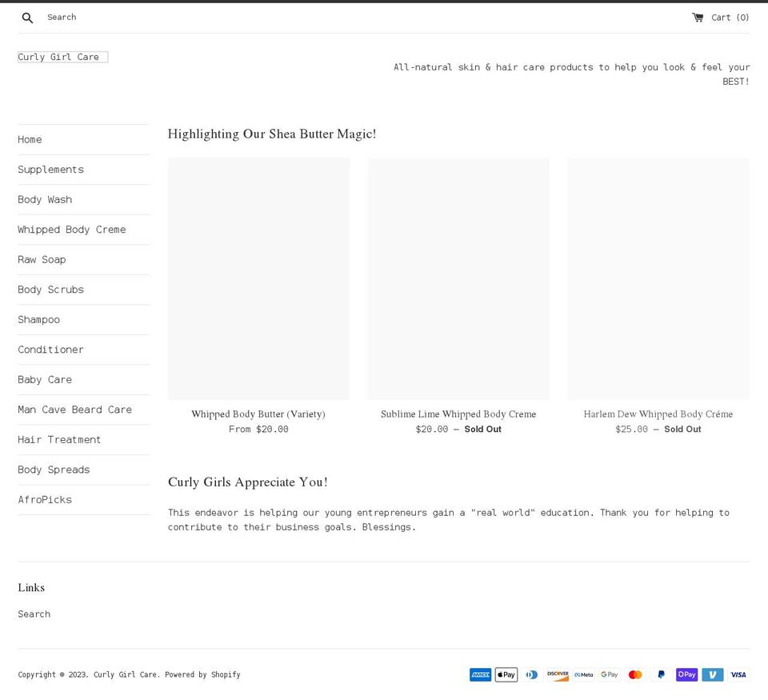Click Whipped Body Butter (Variety) product image

point(258,278)
